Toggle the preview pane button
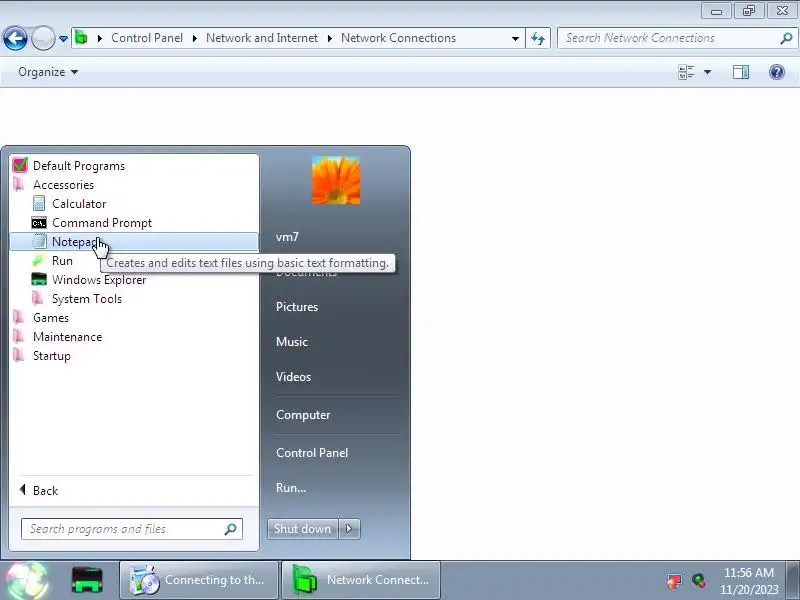This screenshot has height=600, width=800. (x=741, y=72)
